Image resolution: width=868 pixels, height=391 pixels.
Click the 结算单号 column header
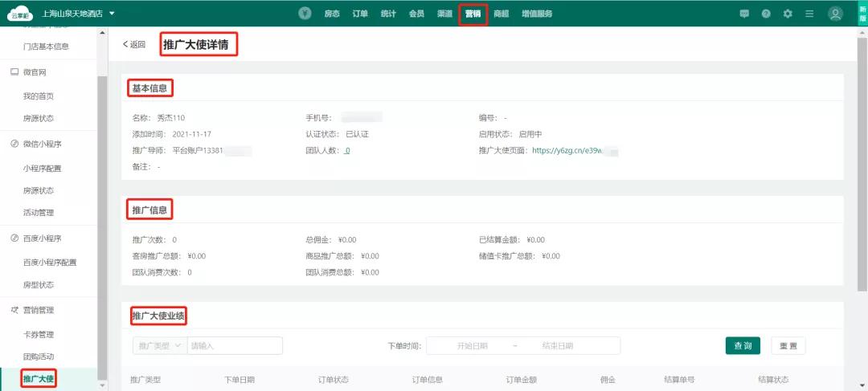pyautogui.click(x=679, y=380)
